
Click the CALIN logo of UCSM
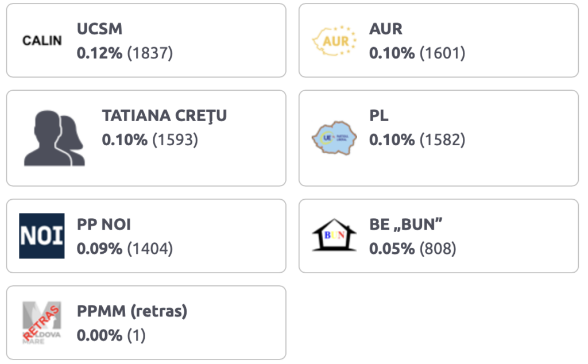coord(42,41)
